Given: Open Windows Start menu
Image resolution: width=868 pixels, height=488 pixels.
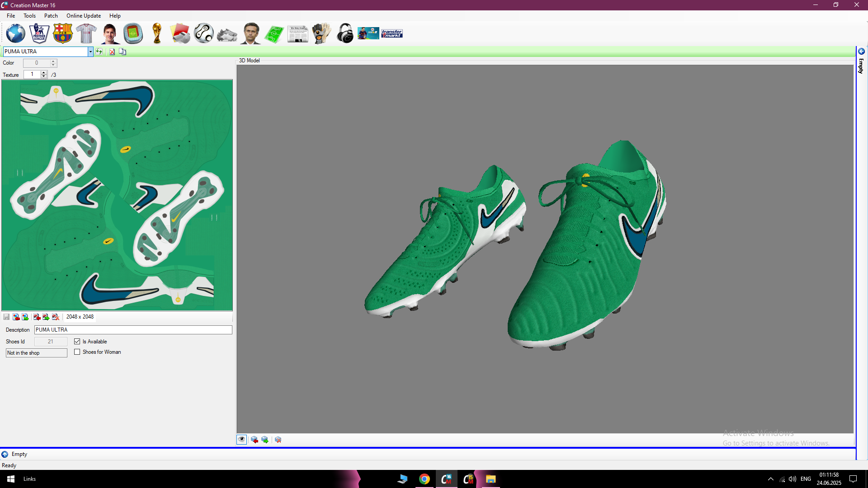Looking at the screenshot, I should click(x=11, y=479).
